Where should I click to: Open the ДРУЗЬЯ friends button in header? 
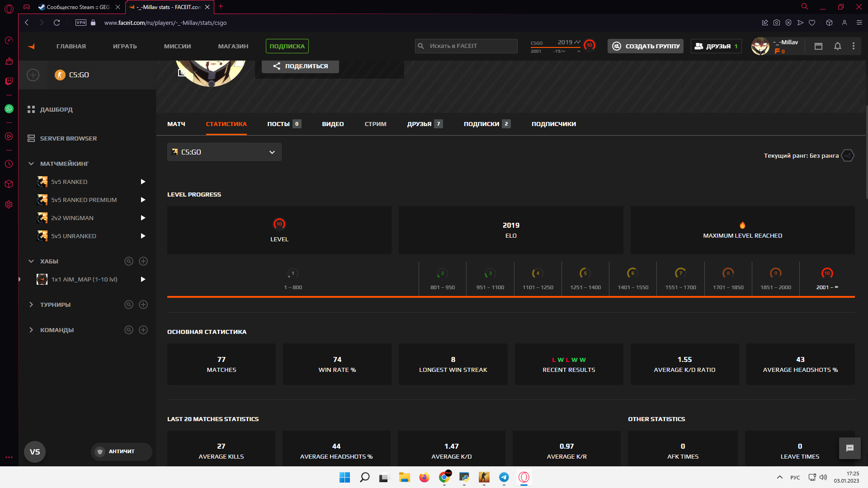716,46
